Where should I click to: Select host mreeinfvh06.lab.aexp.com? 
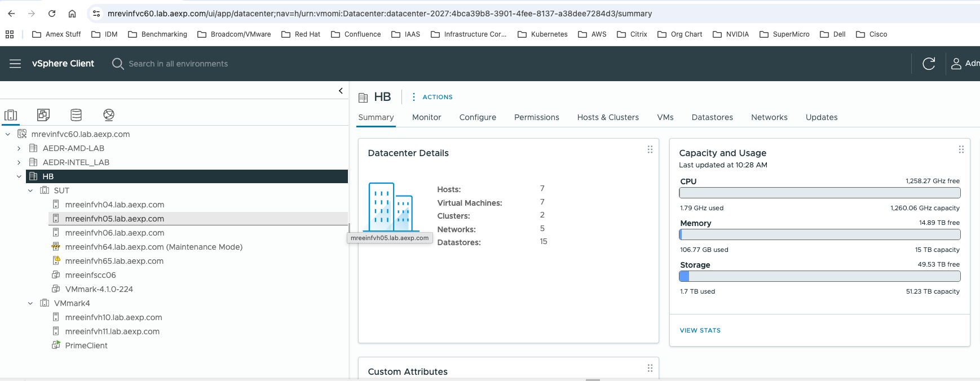[114, 233]
